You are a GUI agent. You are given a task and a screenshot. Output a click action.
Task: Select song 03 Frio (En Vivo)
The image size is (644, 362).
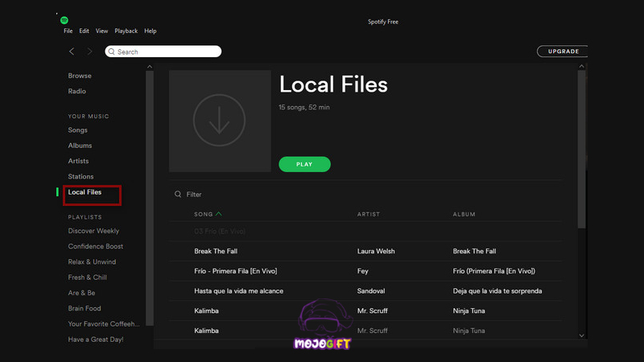pos(220,231)
